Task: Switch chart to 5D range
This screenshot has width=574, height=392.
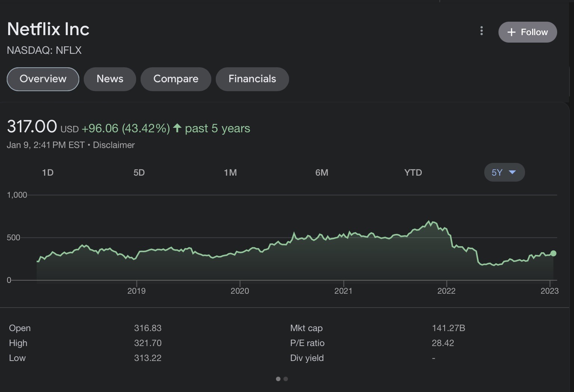Action: [x=139, y=173]
